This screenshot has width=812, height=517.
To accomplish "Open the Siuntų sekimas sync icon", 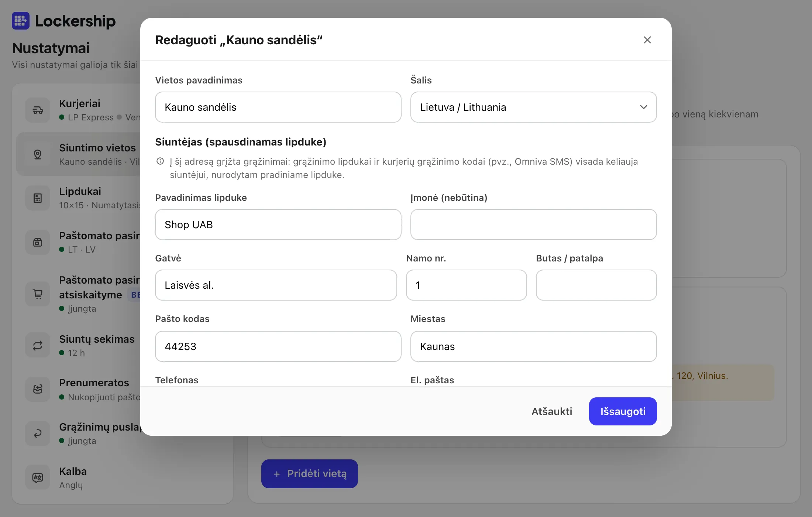I will tap(38, 346).
